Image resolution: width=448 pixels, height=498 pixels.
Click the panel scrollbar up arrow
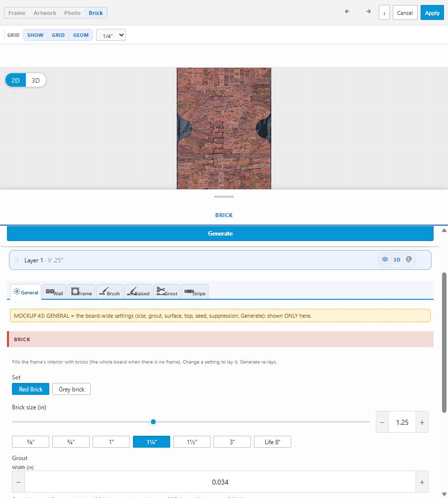coord(444,230)
